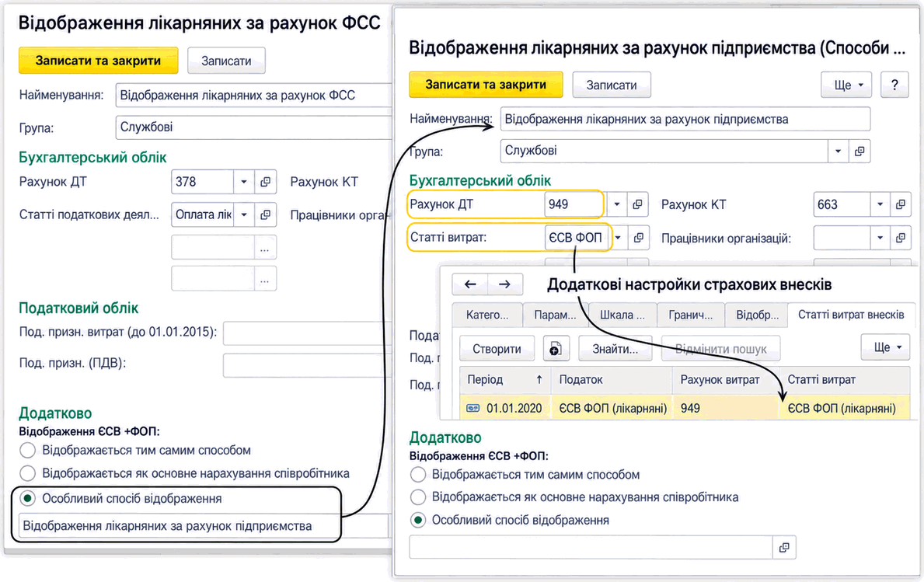This screenshot has height=582, width=924.
Task: Click the Статті витрат column header
Action: 845,380
